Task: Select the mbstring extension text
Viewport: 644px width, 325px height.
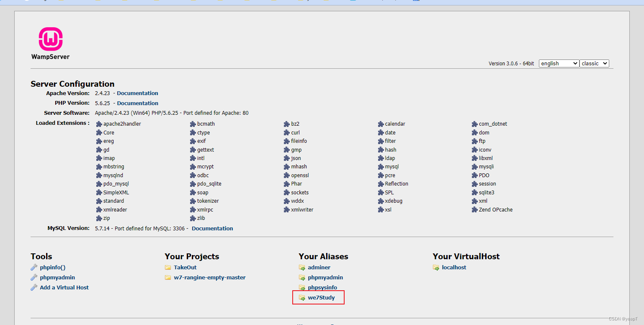Action: (113, 167)
